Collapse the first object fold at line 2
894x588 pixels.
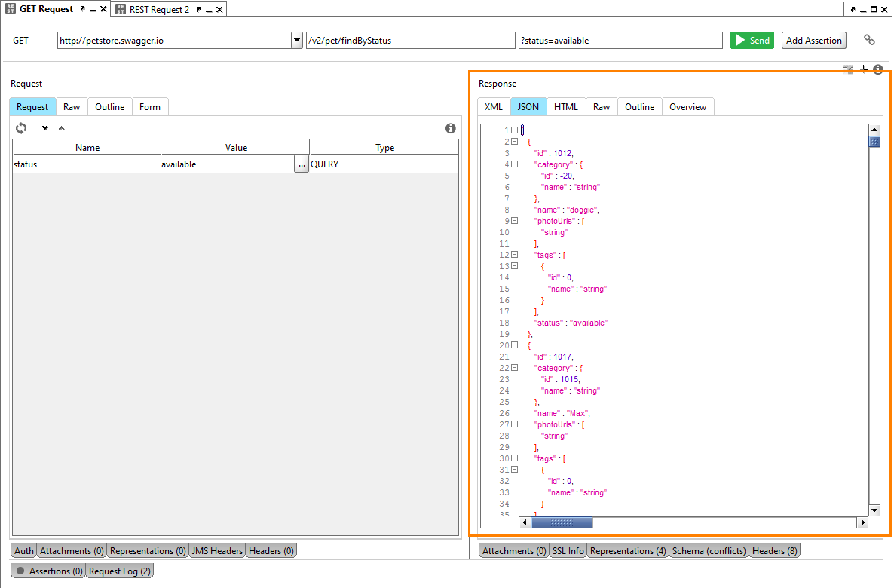(514, 142)
